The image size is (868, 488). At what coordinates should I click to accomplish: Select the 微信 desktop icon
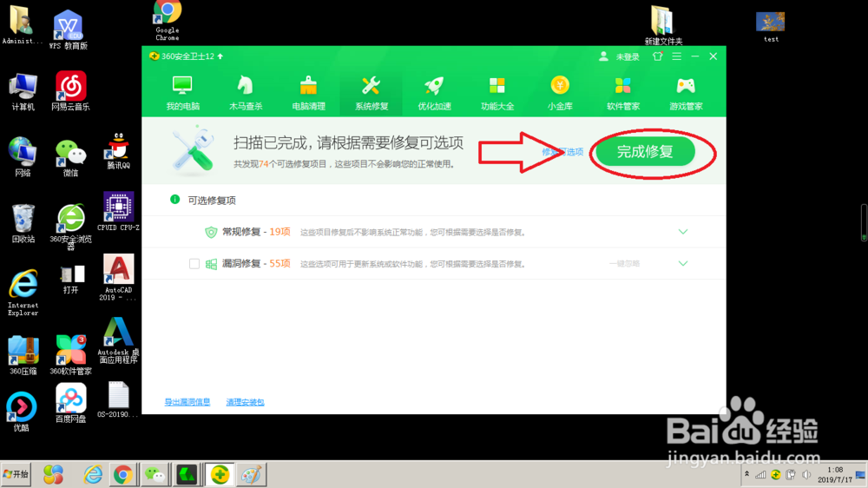click(x=70, y=158)
